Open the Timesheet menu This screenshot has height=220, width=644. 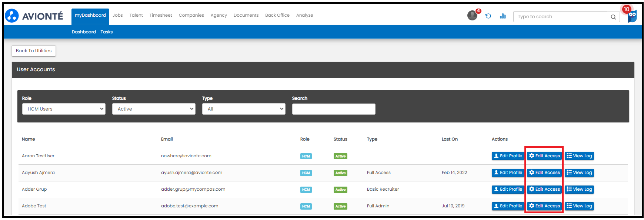[161, 15]
